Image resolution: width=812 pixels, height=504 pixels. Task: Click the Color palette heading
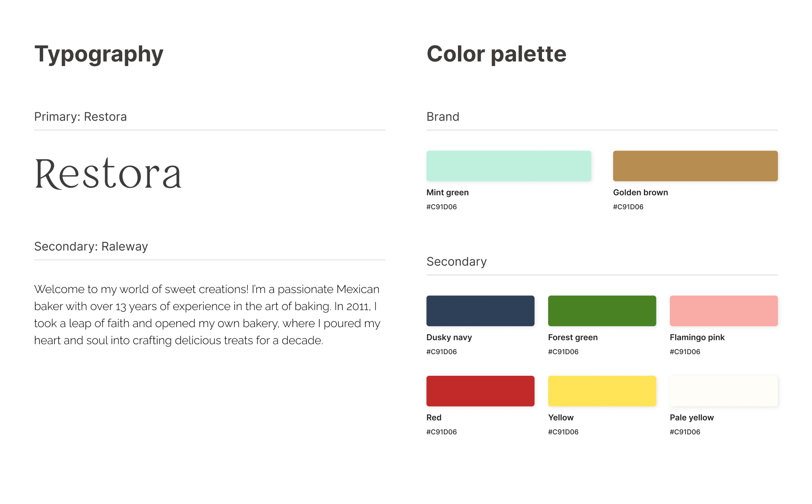point(496,54)
